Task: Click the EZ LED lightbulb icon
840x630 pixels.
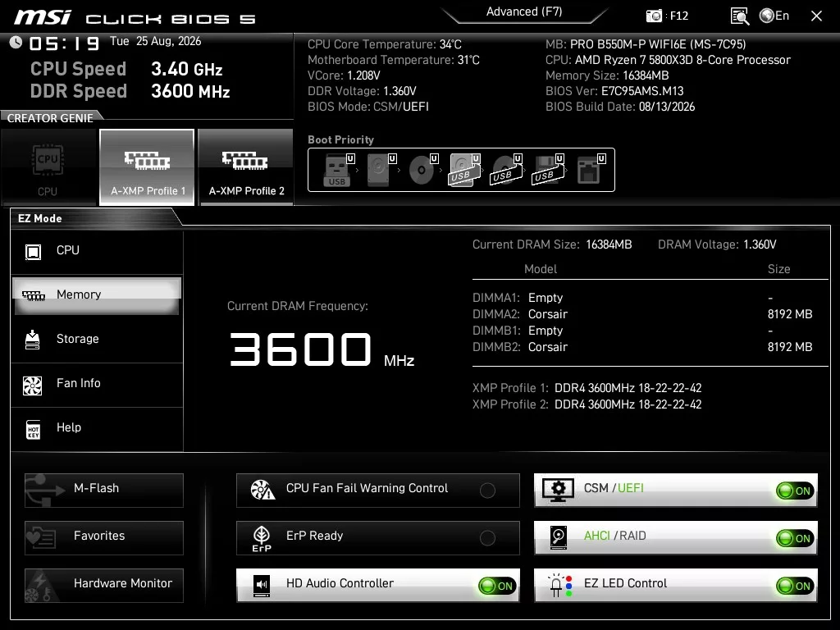Action: pyautogui.click(x=559, y=586)
